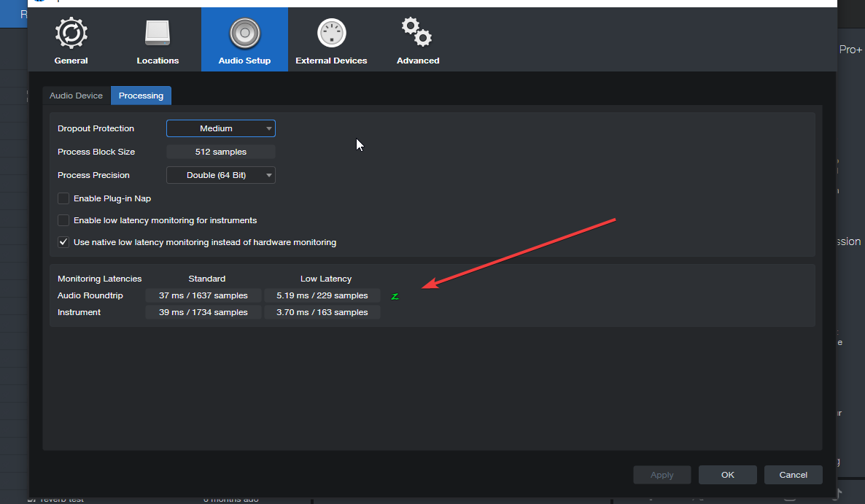This screenshot has height=504, width=865.
Task: Switch to the Audio Device tab
Action: [x=76, y=96]
